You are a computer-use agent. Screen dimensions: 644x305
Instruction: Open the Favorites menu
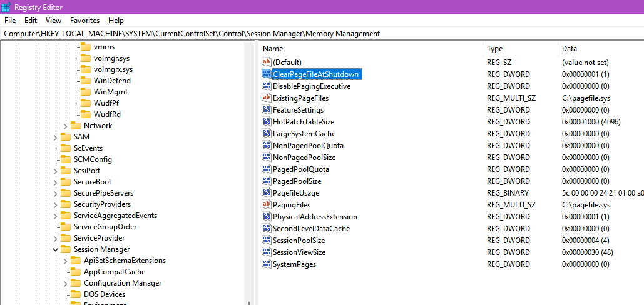pos(84,21)
